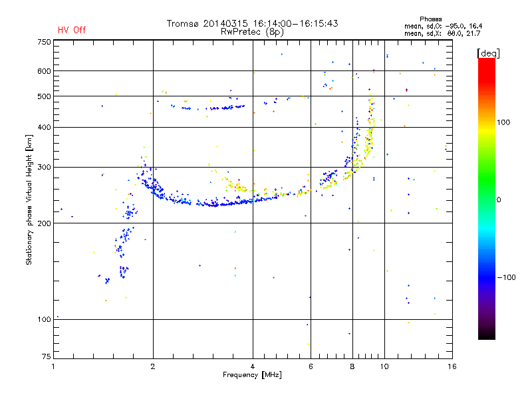532x399 pixels.
Task: Click the '750' y-axis tick label
Action: [x=44, y=42]
